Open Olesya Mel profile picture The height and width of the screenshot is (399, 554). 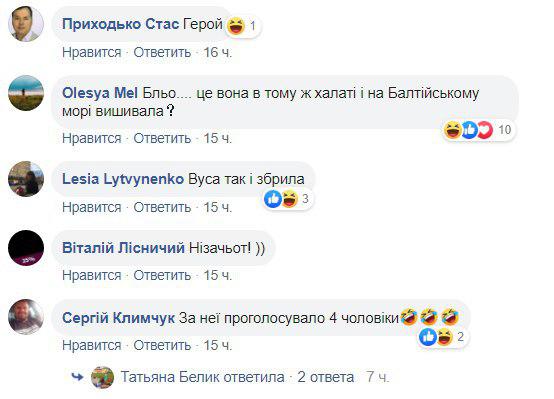click(26, 93)
